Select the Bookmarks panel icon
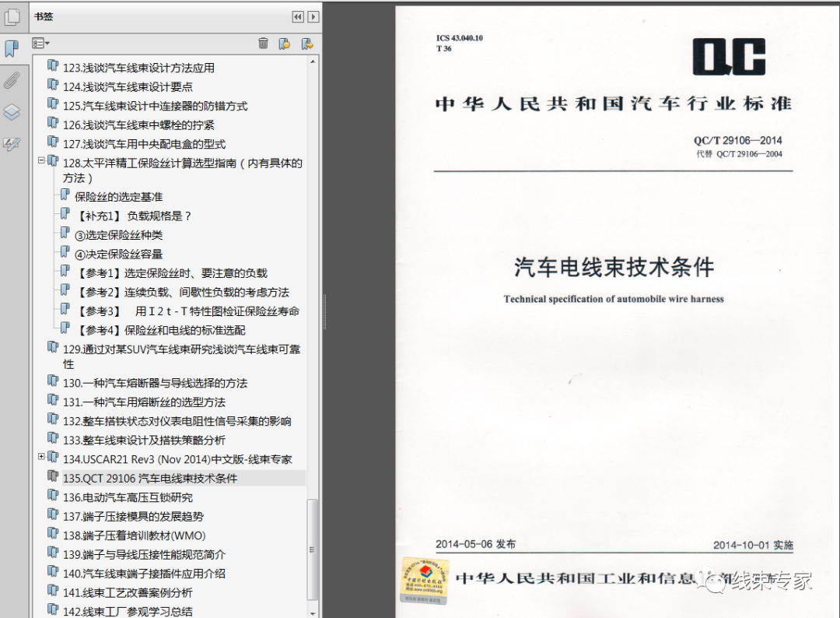Image resolution: width=840 pixels, height=618 pixels. (12, 47)
